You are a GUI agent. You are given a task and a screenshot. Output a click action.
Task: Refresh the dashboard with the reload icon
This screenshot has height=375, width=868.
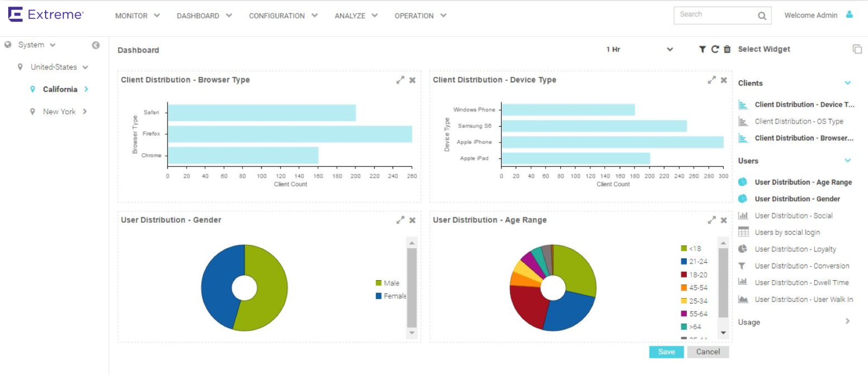(715, 49)
